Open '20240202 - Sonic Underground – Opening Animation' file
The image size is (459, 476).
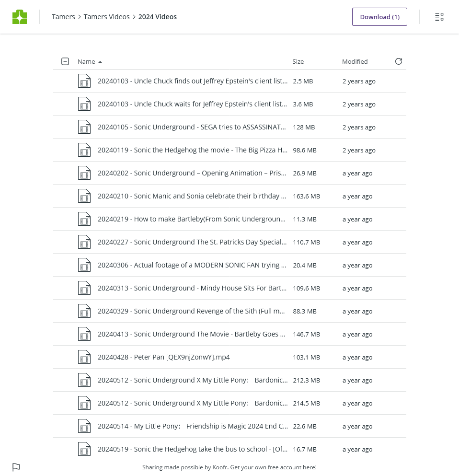[192, 173]
